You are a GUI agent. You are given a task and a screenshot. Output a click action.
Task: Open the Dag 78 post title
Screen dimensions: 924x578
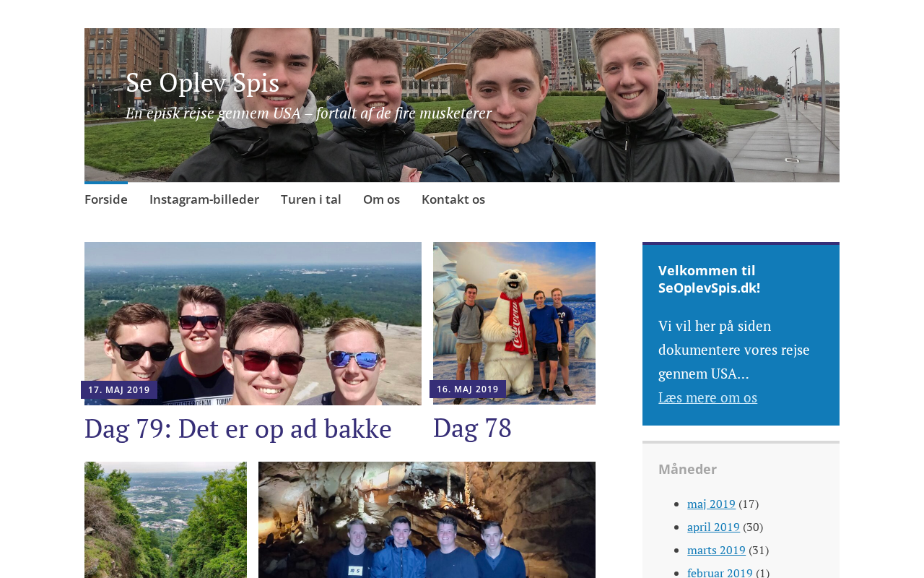472,428
